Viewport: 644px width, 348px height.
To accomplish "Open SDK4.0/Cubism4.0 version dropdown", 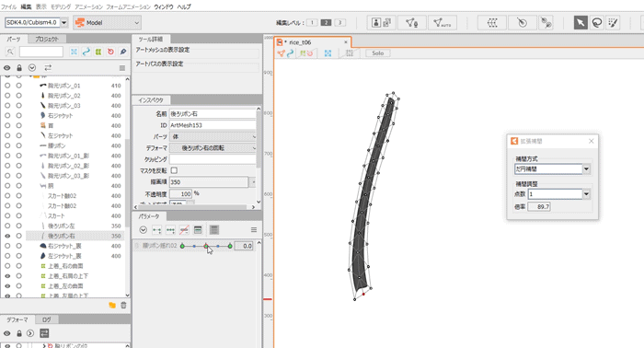I will tap(64, 23).
